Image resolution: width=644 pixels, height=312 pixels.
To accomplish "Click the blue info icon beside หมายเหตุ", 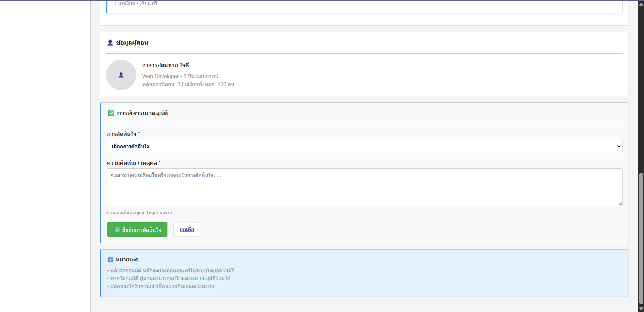I will [x=110, y=259].
